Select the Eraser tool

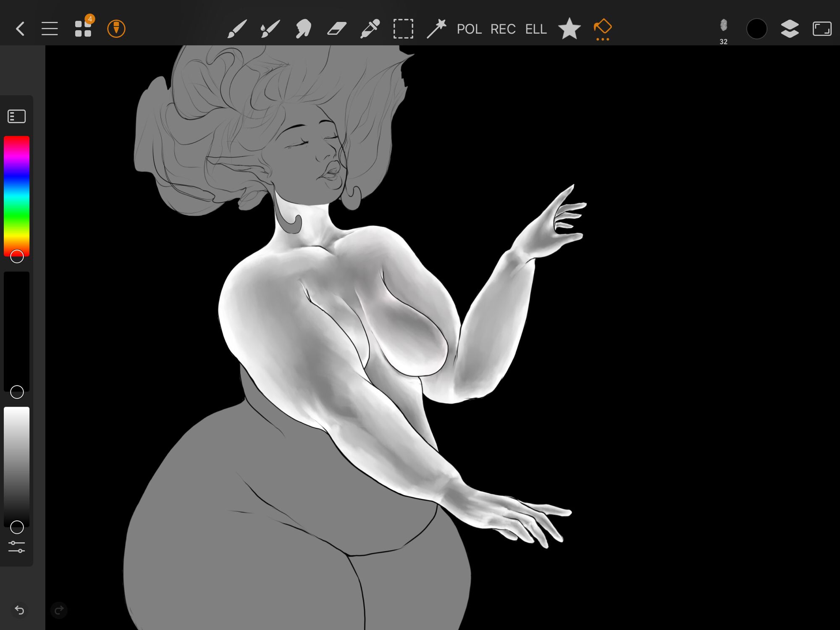(x=337, y=29)
